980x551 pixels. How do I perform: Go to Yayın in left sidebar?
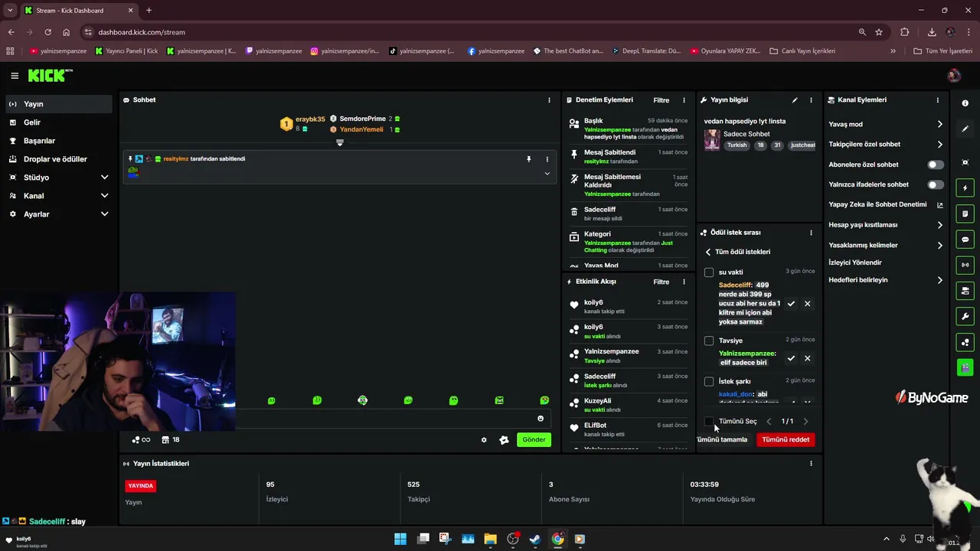pos(60,104)
